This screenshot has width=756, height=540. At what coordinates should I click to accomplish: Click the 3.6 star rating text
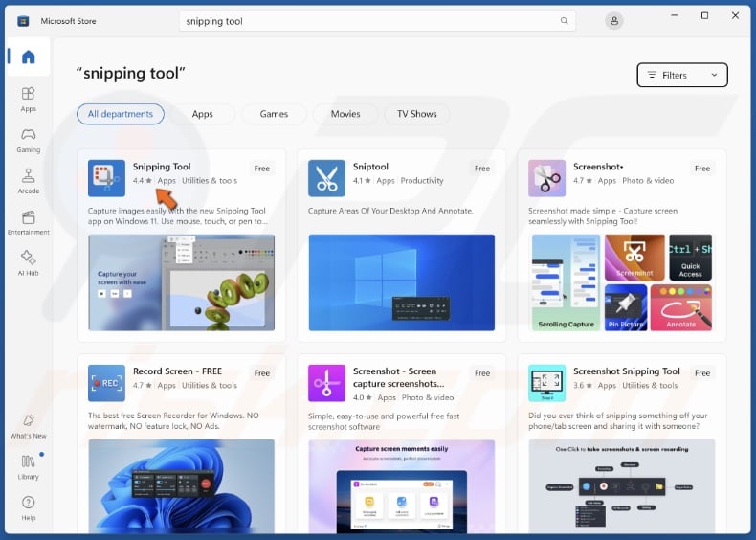pos(583,385)
